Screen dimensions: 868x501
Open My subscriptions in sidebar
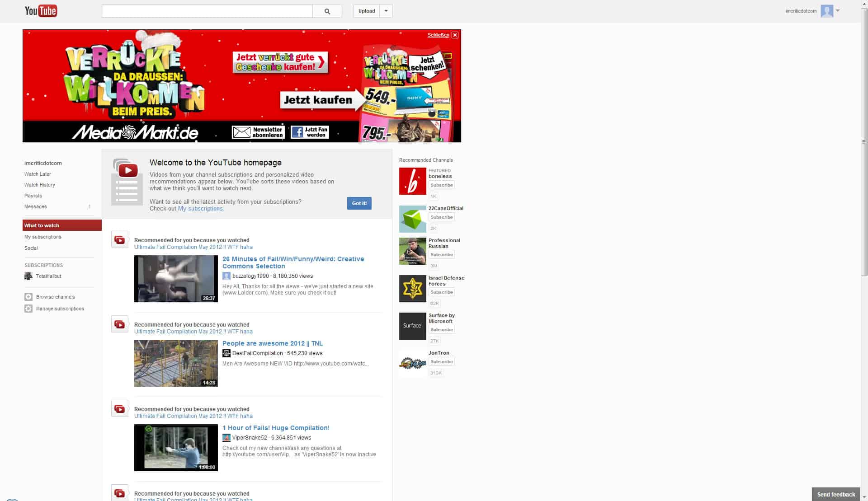pyautogui.click(x=43, y=237)
